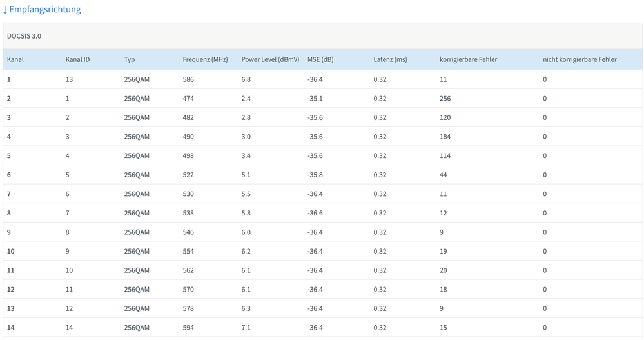Screen dimensions: 644x340
Task: Select the 522 frequency cell
Action: pos(188,175)
